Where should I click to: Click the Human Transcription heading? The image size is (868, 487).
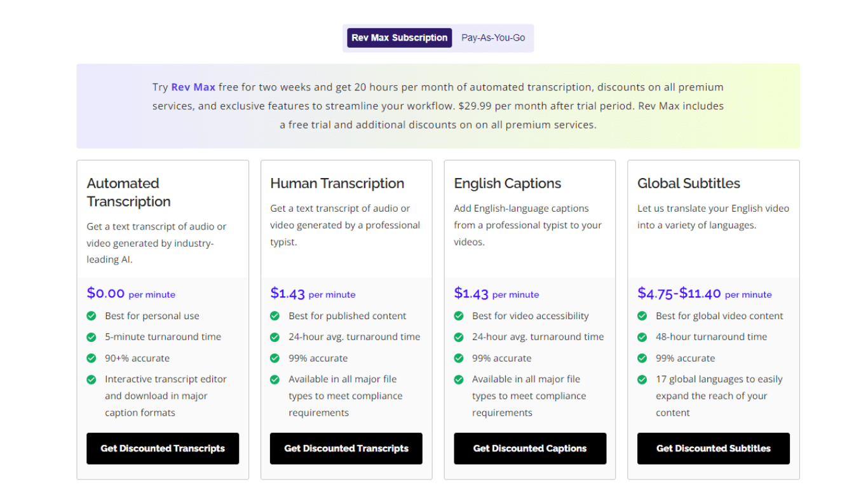(x=337, y=183)
